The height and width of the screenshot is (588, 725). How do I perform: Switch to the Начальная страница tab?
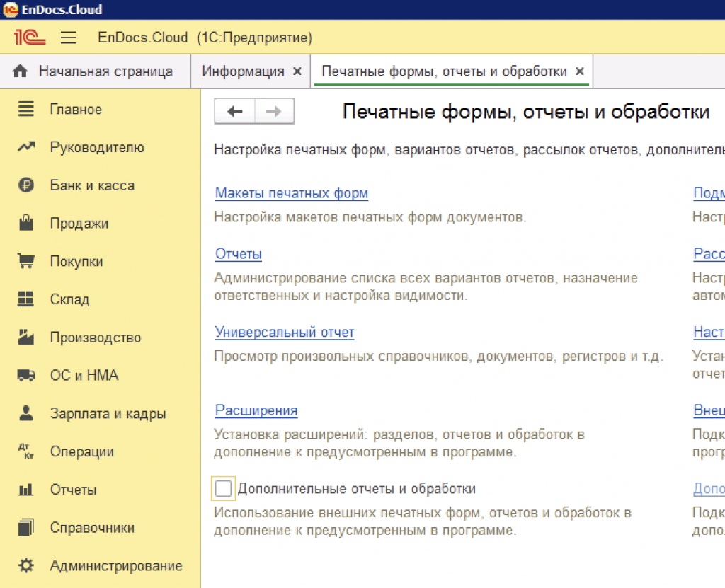96,71
